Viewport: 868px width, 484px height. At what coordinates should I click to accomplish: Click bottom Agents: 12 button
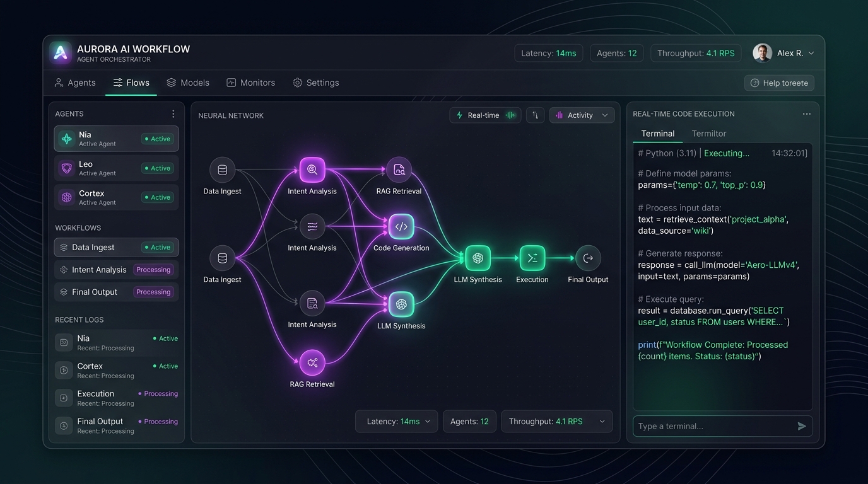tap(469, 422)
